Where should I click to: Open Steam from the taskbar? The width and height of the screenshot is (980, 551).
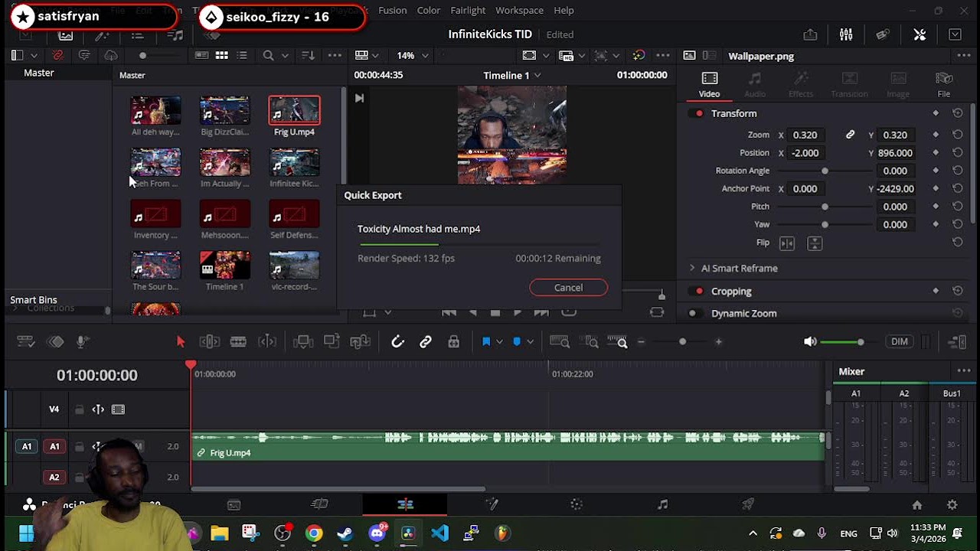tap(345, 533)
